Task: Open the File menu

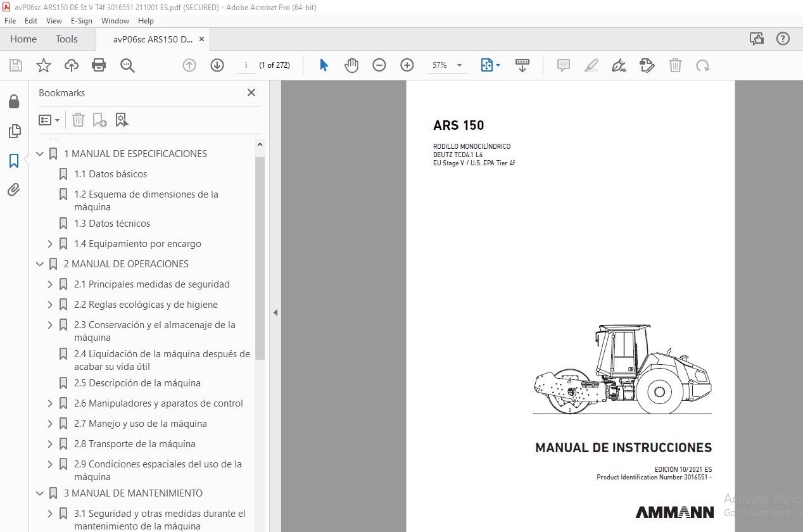Action: tap(10, 21)
